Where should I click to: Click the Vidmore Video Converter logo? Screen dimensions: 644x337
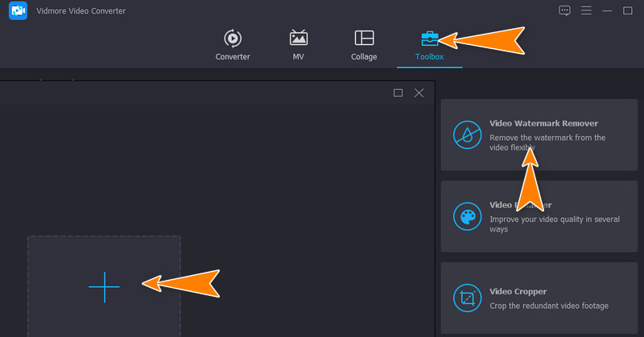coord(18,11)
